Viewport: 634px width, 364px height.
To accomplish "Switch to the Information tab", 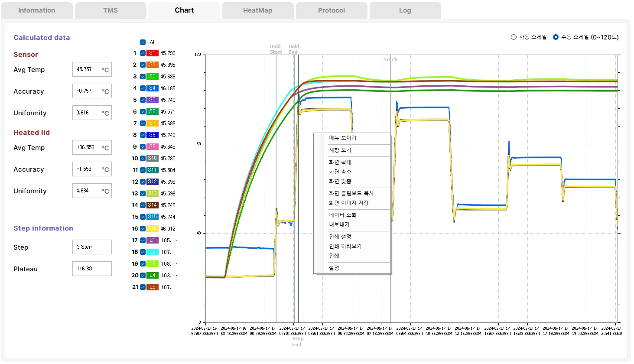I will point(37,10).
